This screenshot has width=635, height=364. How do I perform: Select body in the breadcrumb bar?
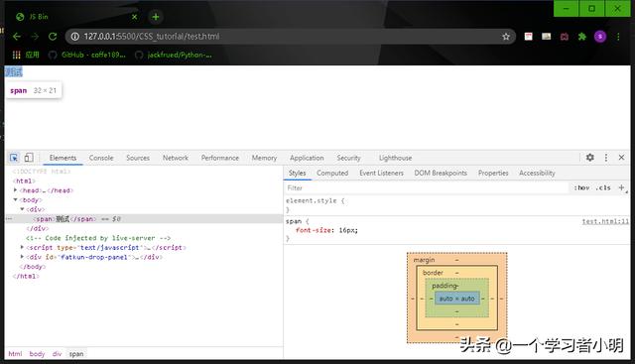[37, 354]
